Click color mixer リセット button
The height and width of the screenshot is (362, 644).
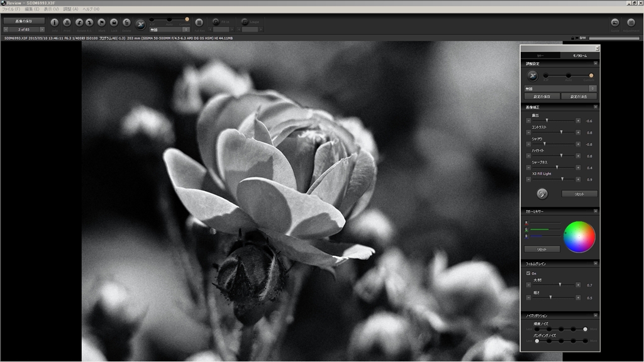[x=541, y=249]
